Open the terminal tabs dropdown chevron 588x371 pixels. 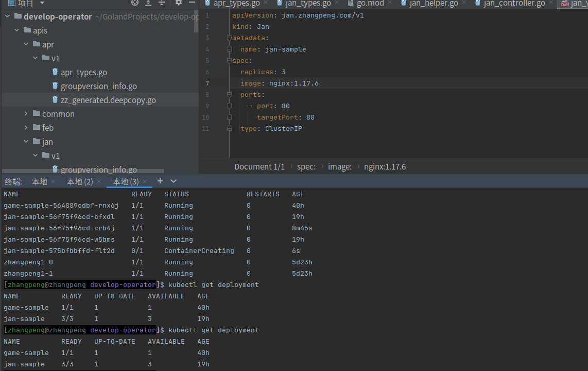[x=174, y=181]
